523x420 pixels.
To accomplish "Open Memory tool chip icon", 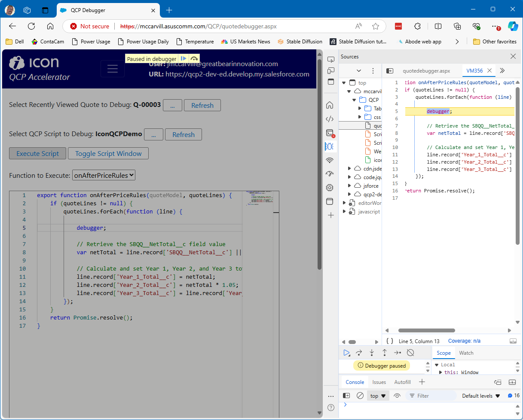I will pos(330,188).
